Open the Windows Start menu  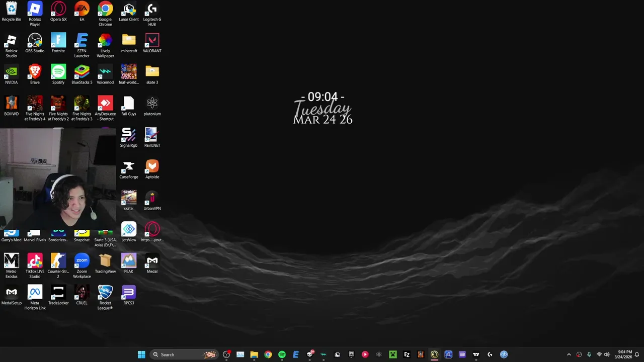[x=141, y=354]
